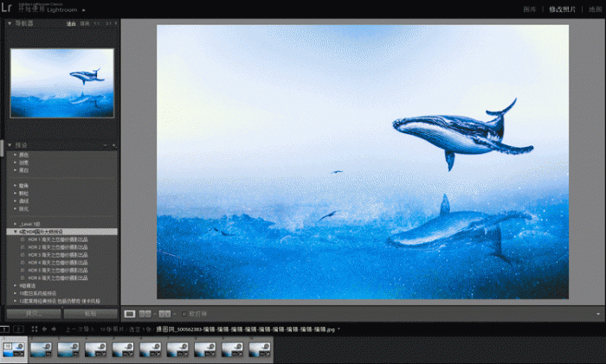Apply the HDR 6 preset
The width and height of the screenshot is (606, 364).
[x=58, y=278]
